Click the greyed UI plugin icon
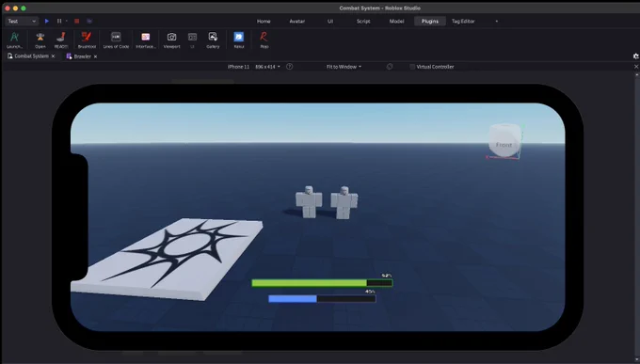The image size is (640, 364). tap(192, 40)
